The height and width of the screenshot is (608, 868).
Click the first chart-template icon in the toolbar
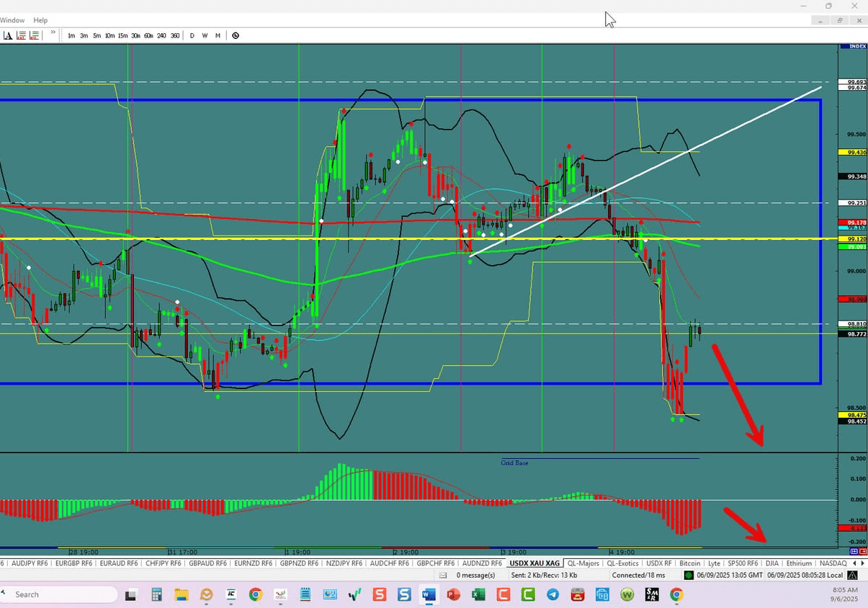22,35
